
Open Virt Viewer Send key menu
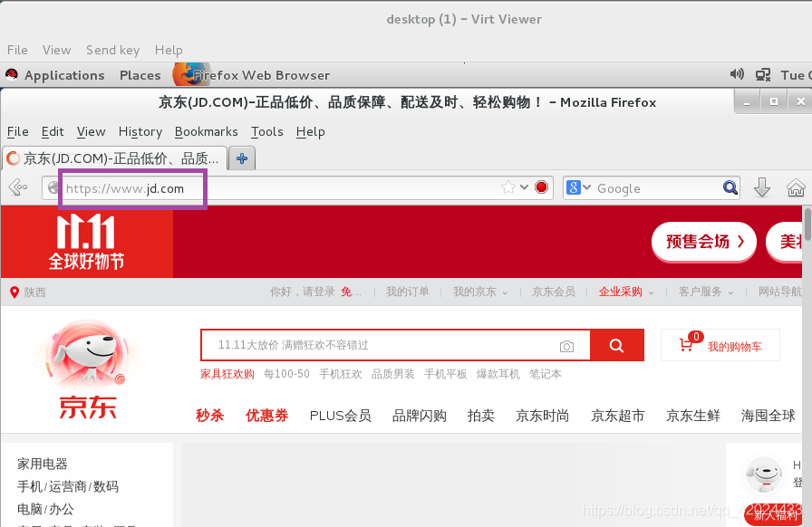pyautogui.click(x=113, y=50)
